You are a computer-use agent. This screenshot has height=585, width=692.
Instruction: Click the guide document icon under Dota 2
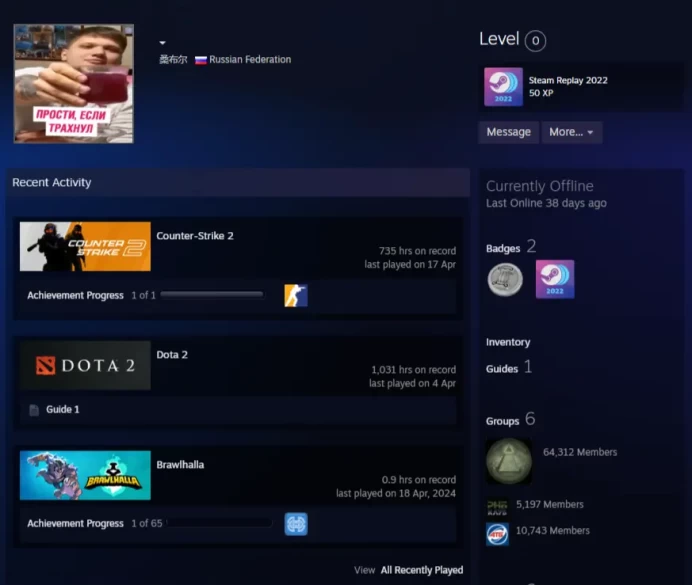(34, 410)
